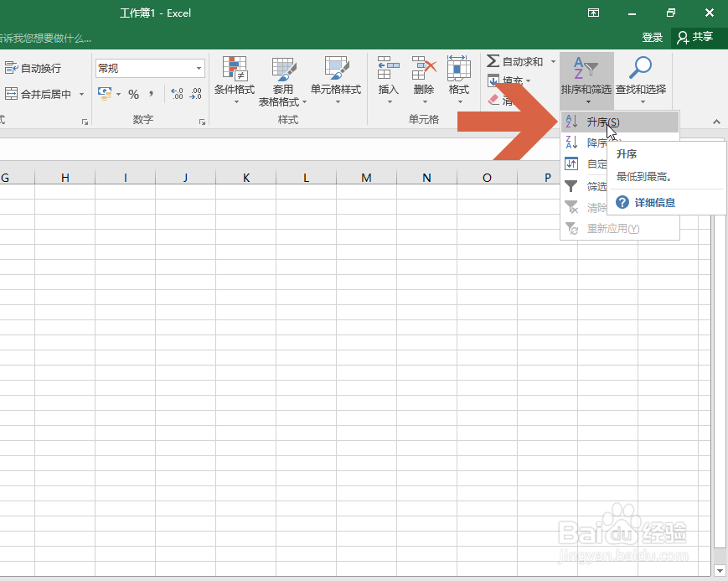Select column H header

click(x=65, y=178)
